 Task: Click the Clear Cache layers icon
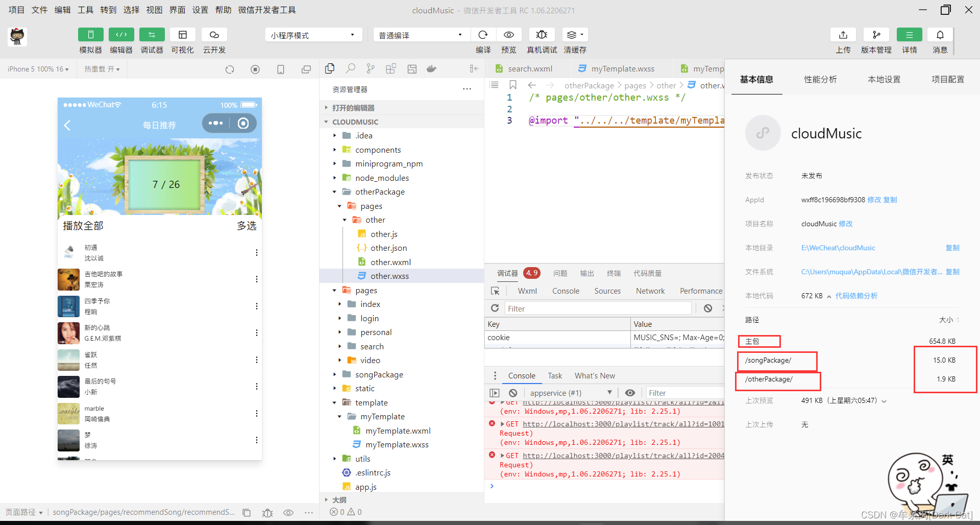click(574, 35)
